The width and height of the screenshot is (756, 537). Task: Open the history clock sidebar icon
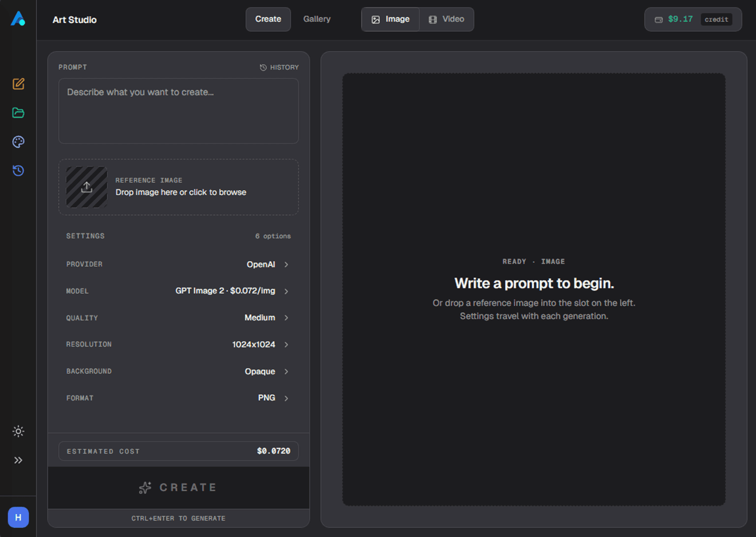click(18, 171)
